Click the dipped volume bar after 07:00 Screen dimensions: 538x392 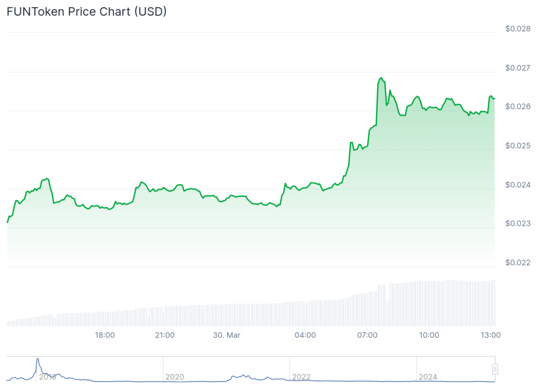pos(388,313)
